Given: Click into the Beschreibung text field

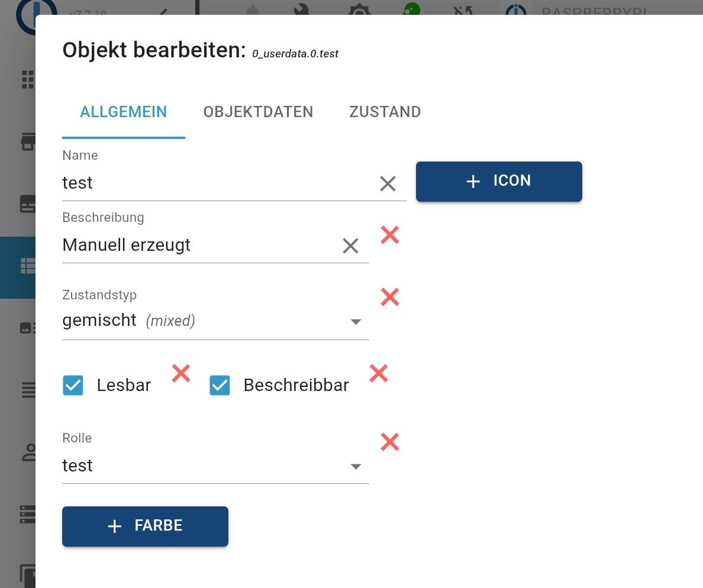Looking at the screenshot, I should [198, 245].
